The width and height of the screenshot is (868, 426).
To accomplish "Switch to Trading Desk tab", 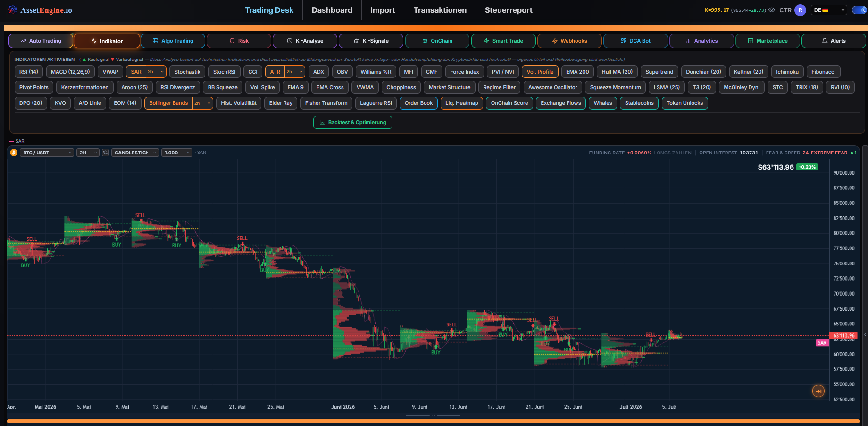I will [269, 10].
